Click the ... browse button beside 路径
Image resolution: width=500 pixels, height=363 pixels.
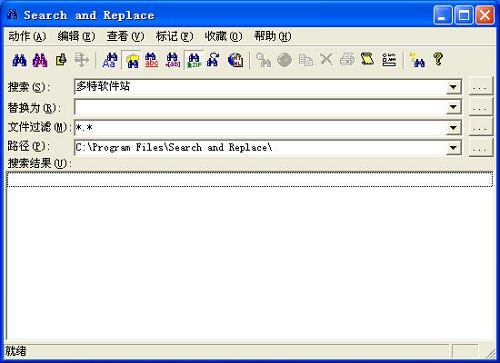click(480, 147)
